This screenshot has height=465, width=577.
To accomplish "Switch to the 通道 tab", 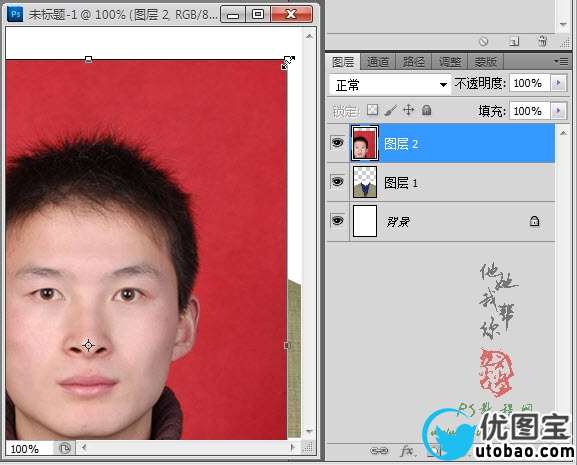I will pos(378,62).
